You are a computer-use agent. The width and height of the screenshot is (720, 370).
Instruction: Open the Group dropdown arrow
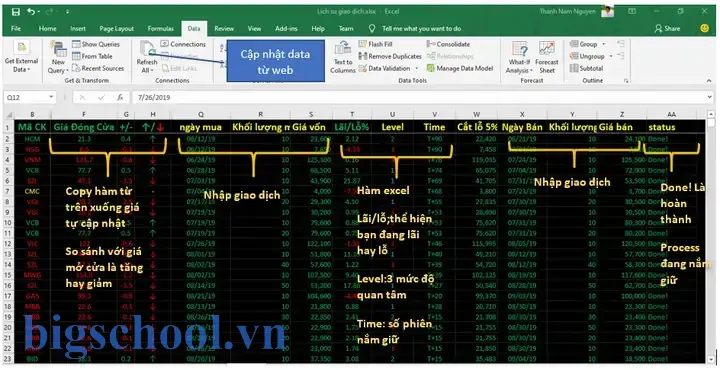tap(603, 44)
